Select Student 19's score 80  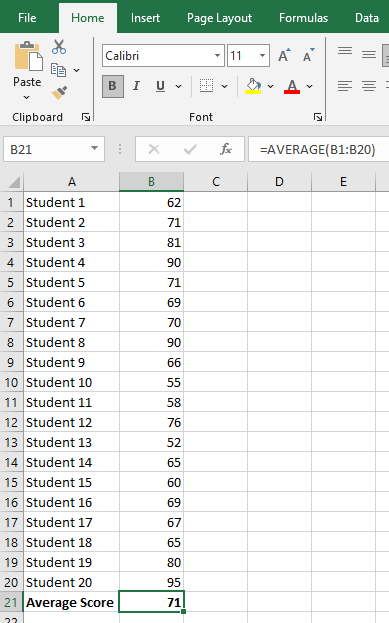[x=151, y=563]
